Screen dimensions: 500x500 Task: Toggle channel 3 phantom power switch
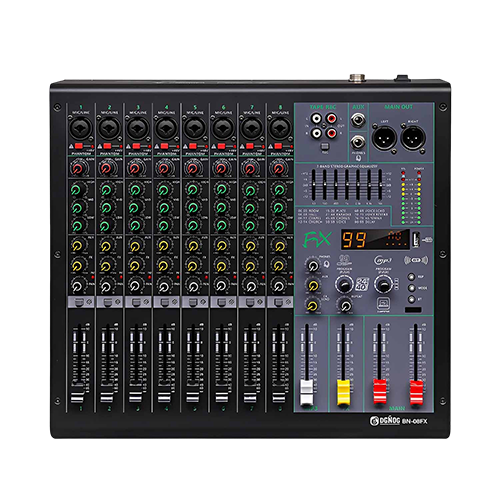[136, 146]
